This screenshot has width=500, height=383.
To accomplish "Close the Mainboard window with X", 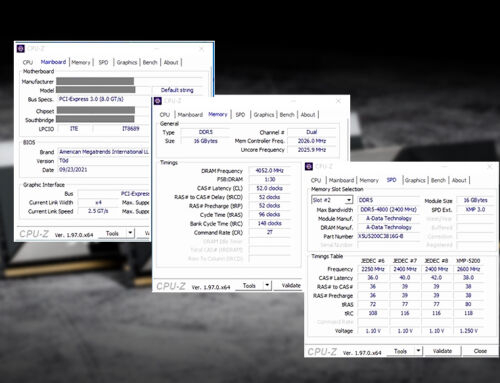I will click(201, 49).
